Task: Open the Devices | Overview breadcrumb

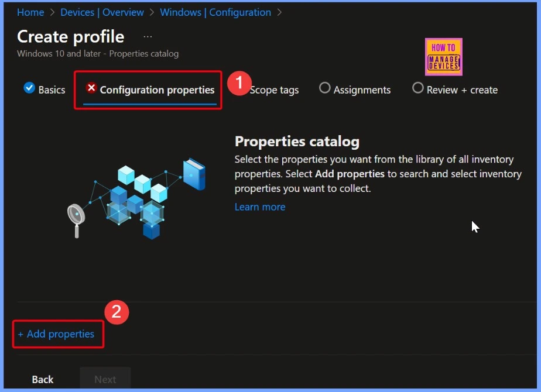Action: [102, 12]
